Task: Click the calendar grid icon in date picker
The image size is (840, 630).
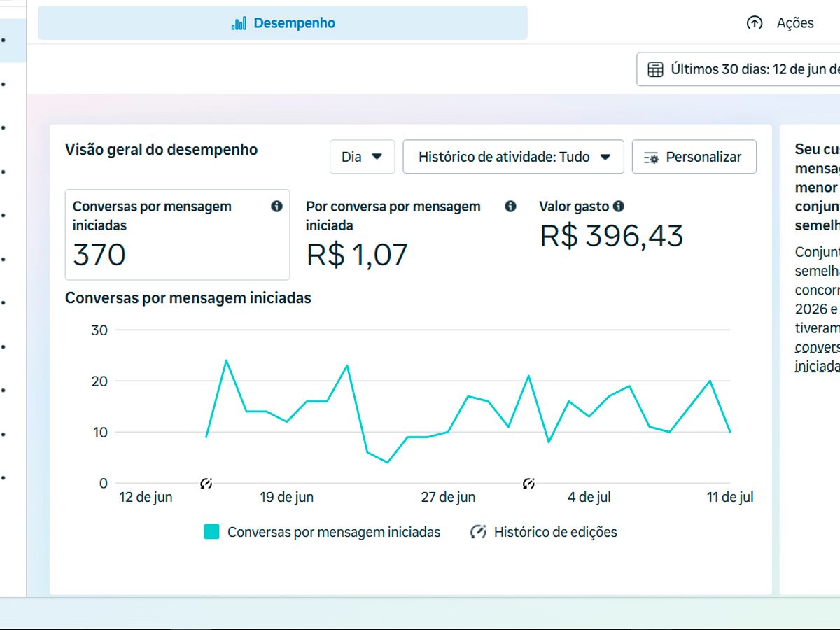Action: click(655, 69)
